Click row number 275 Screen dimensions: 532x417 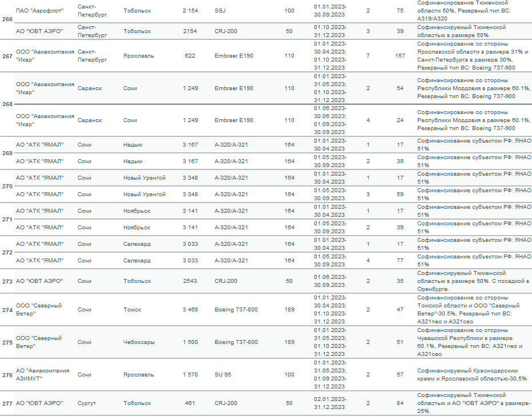(7, 342)
